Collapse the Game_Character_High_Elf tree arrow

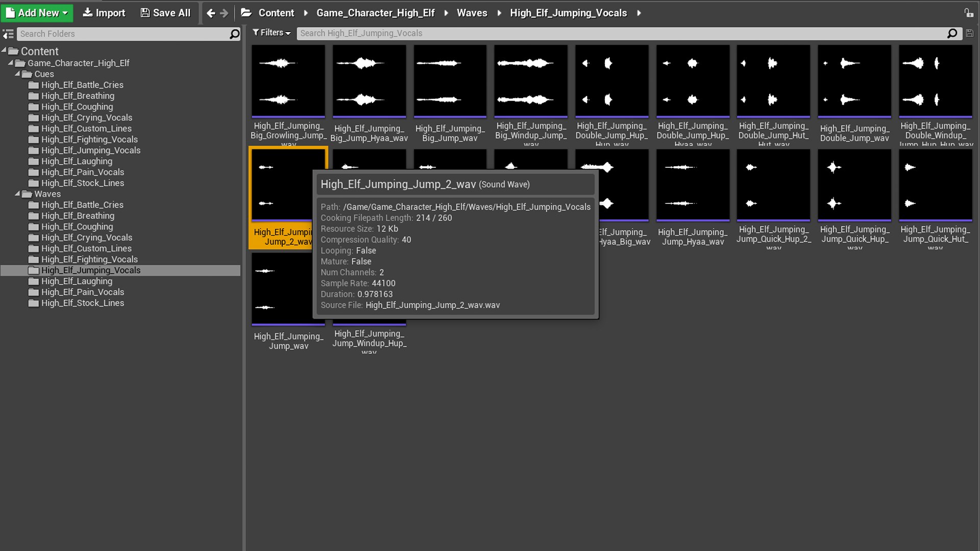[10, 63]
